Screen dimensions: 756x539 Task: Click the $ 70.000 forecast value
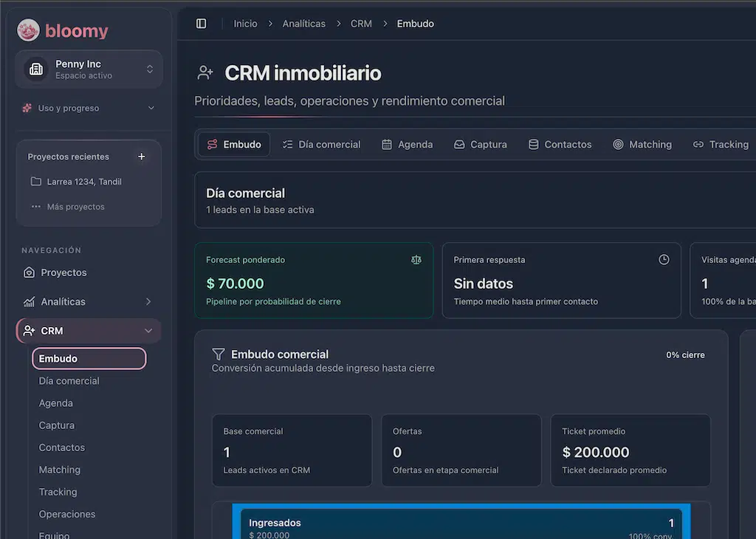pyautogui.click(x=235, y=284)
